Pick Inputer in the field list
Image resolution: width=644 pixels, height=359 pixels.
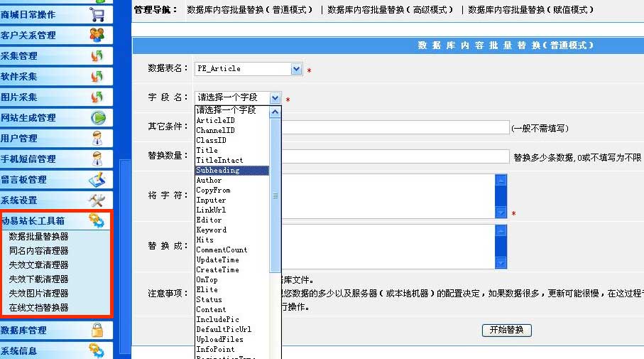pyautogui.click(x=232, y=200)
